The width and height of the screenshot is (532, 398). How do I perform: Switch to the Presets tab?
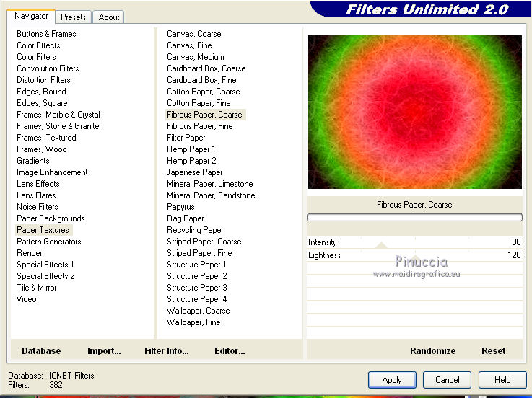click(74, 17)
